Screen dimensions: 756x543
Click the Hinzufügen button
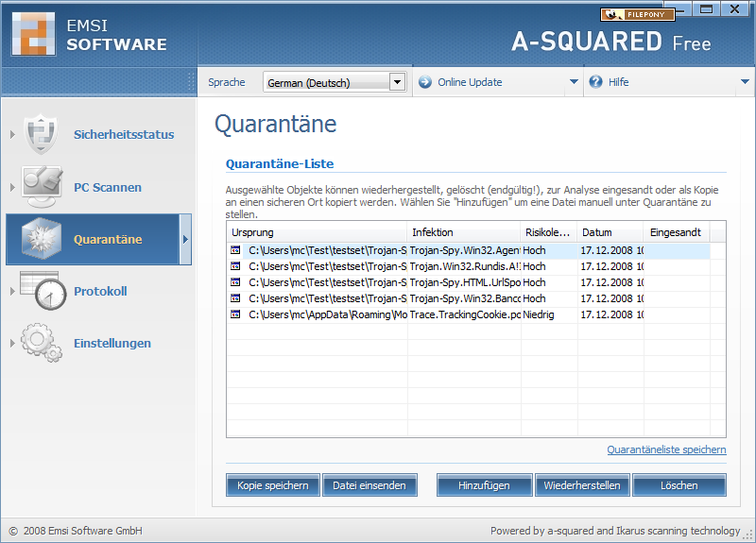coord(484,485)
